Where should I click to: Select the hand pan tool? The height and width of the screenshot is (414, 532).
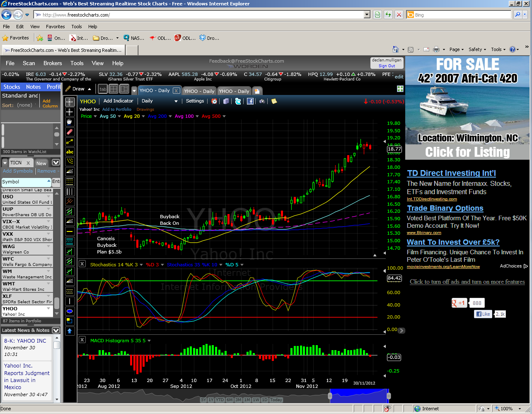pyautogui.click(x=70, y=122)
